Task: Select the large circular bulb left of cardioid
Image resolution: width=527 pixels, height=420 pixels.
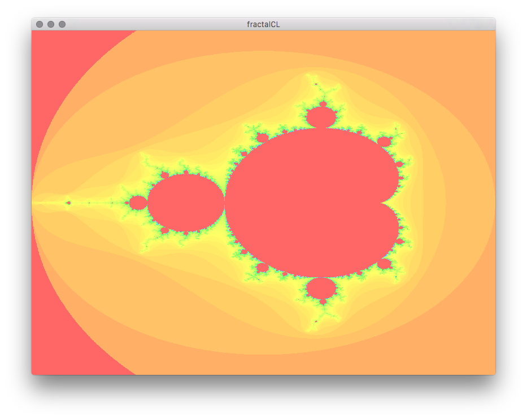Action: 186,203
